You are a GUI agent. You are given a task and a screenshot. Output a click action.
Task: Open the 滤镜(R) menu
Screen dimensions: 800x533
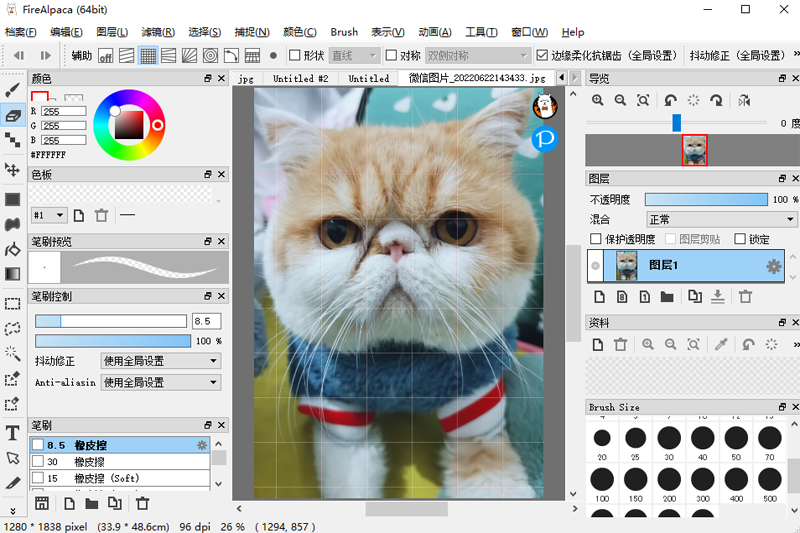(157, 32)
